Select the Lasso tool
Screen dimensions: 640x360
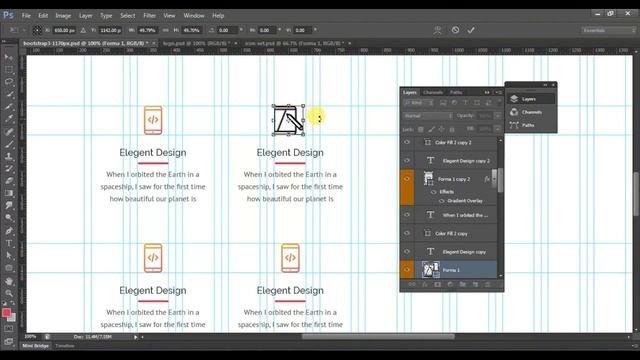point(9,82)
